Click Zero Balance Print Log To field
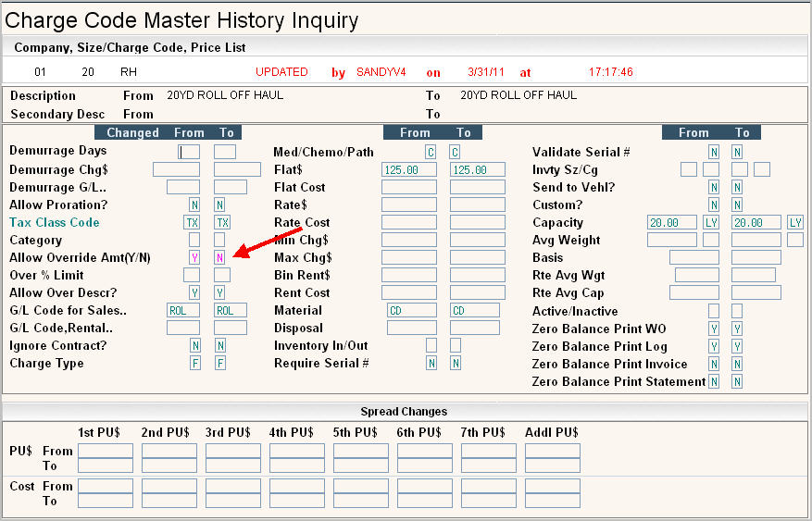This screenshot has height=521, width=812. 737,346
